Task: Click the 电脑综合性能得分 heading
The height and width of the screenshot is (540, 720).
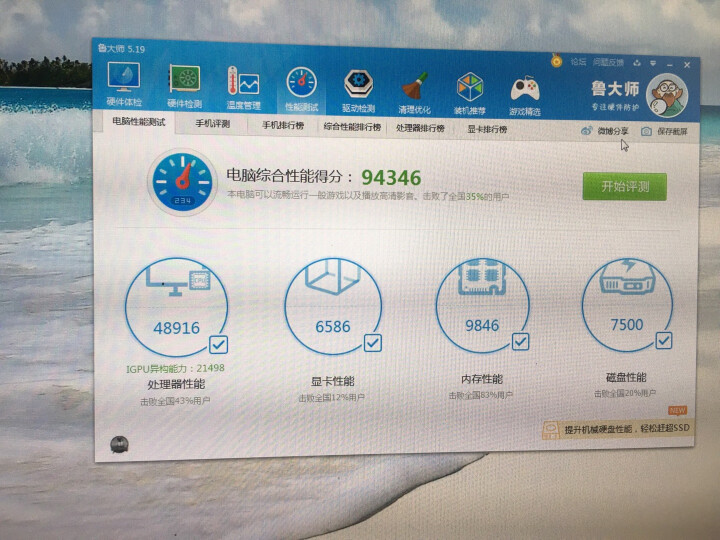Action: 290,175
